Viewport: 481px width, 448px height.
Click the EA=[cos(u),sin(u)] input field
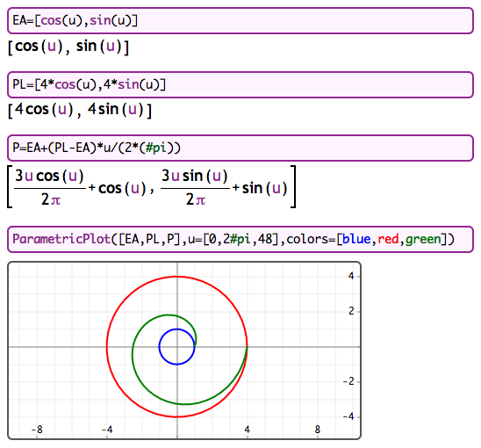[240, 21]
